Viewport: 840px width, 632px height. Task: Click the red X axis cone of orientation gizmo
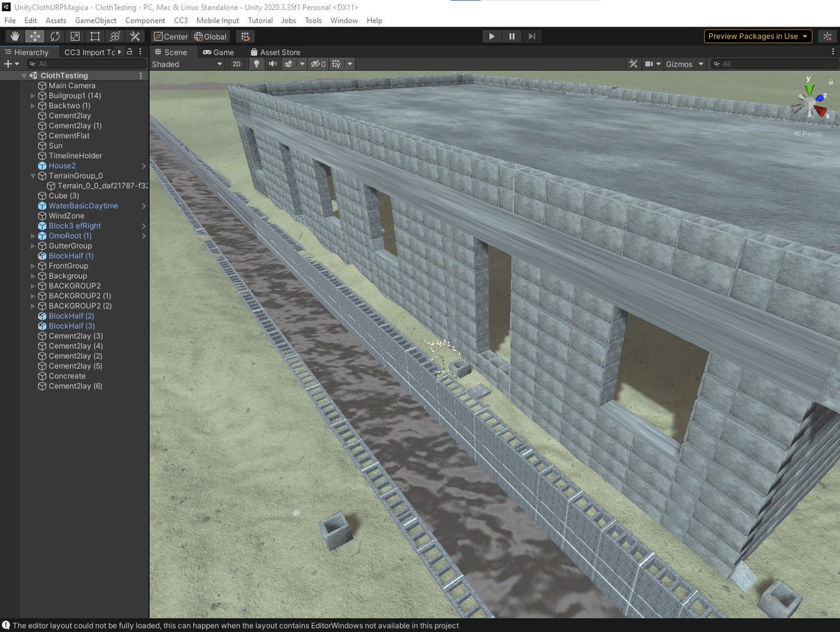(820, 110)
